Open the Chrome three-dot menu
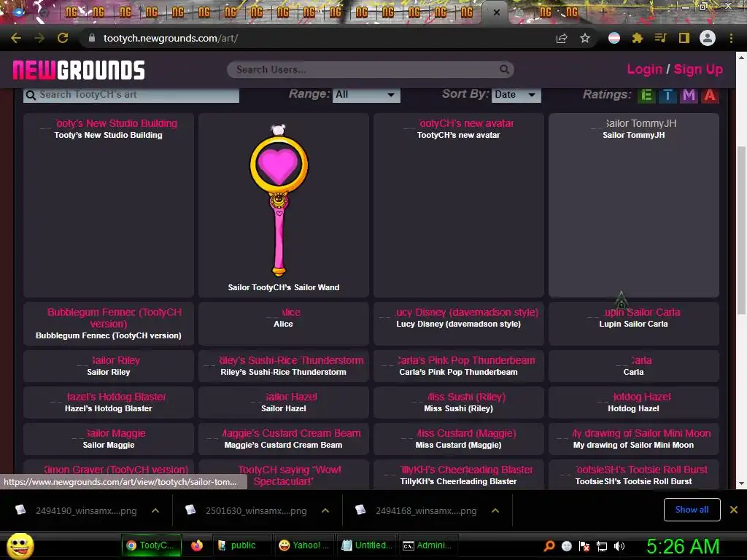 (x=731, y=38)
